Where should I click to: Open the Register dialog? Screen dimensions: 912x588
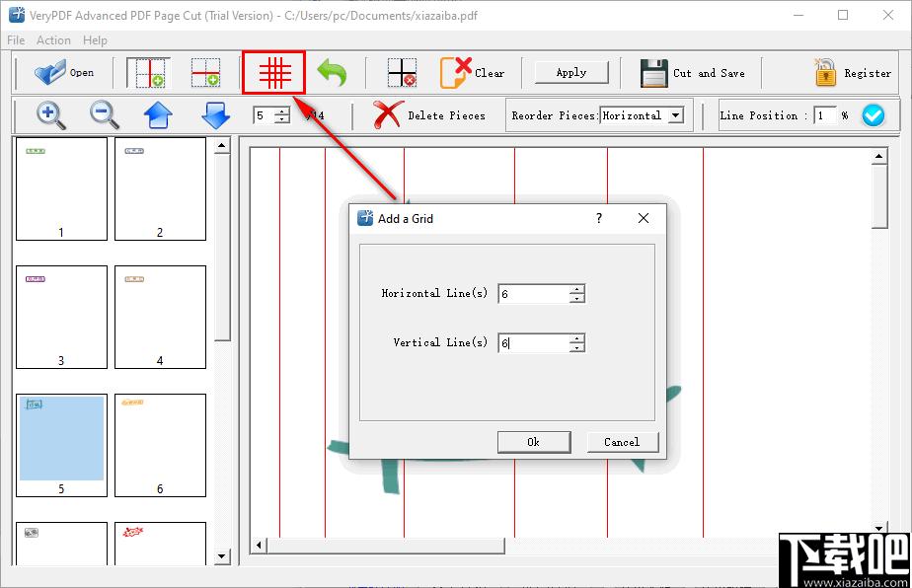point(853,73)
